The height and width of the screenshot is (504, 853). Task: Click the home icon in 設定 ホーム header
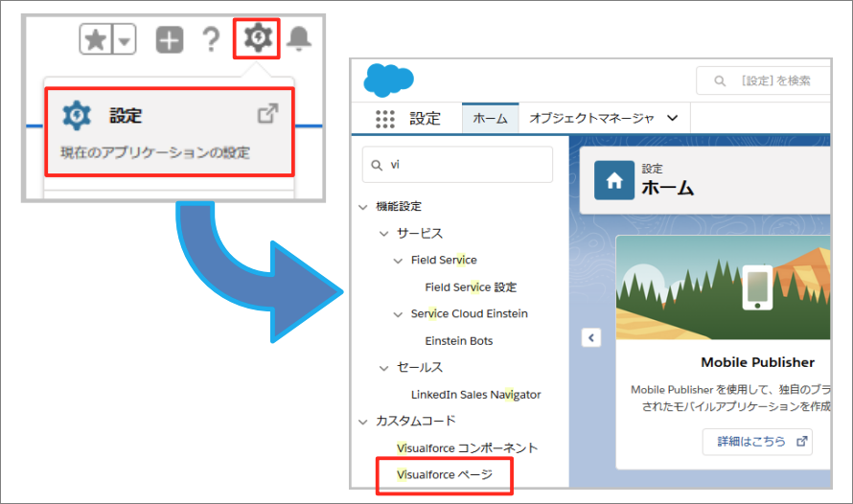(614, 180)
